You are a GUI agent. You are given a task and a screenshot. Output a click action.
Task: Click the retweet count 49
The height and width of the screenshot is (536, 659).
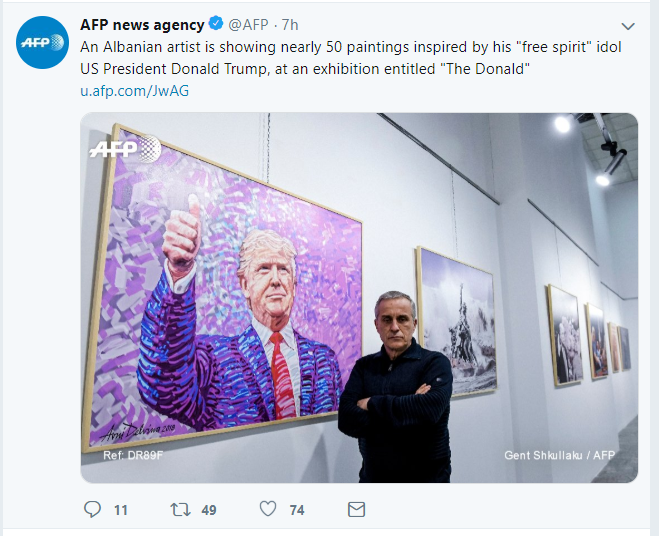point(208,510)
